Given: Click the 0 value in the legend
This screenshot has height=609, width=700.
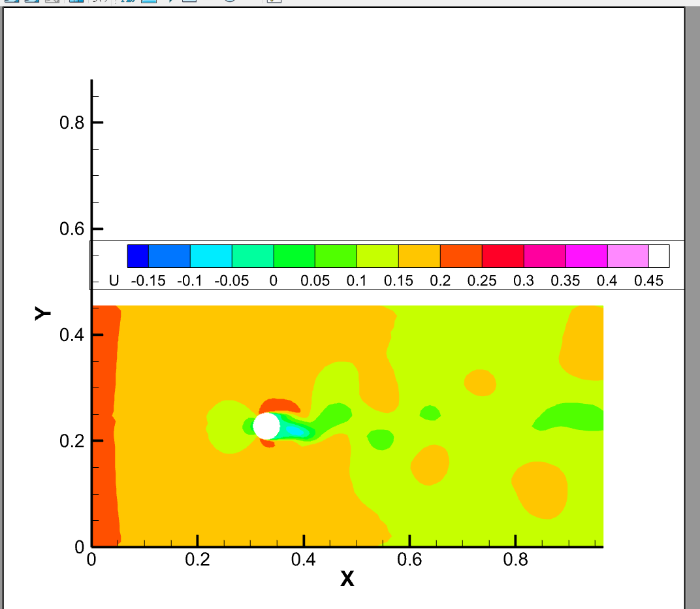Looking at the screenshot, I should click(273, 280).
